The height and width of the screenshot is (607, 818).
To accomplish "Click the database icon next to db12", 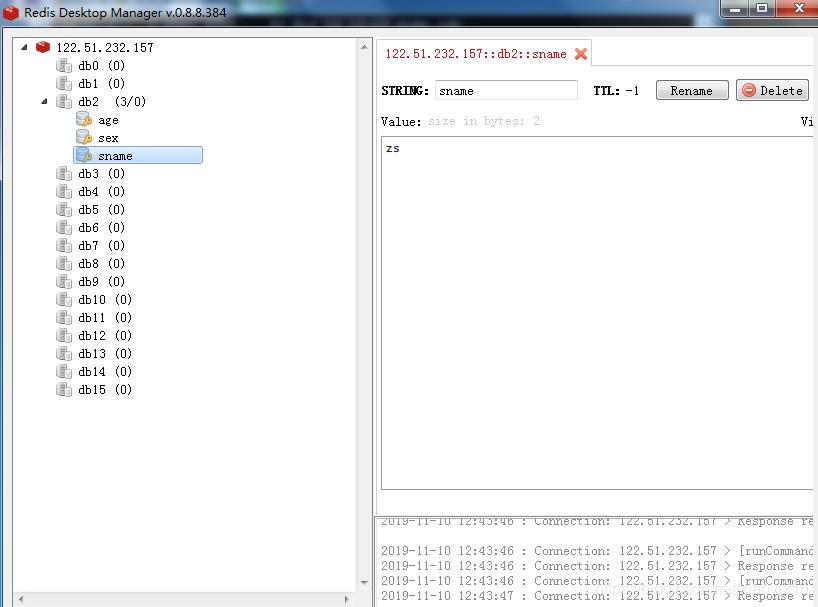I will [x=64, y=336].
